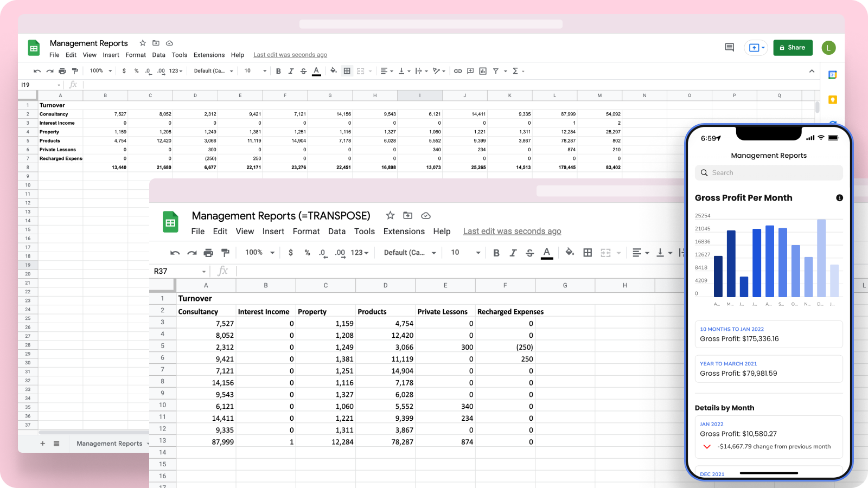Star the Management Reports (=TRANSPOSE) document

390,216
